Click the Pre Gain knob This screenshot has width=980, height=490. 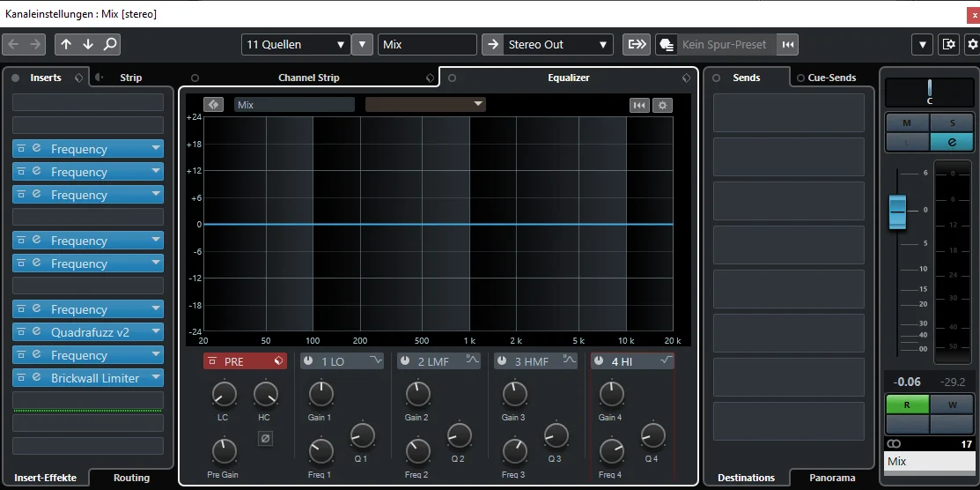225,451
